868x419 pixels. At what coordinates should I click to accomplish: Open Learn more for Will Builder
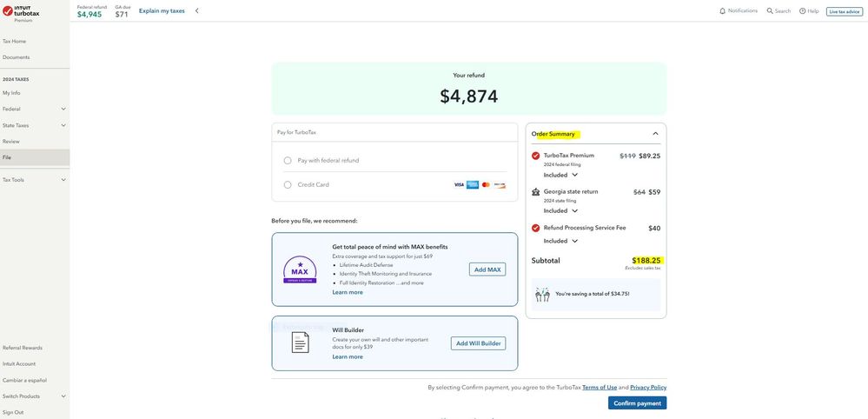(x=348, y=357)
